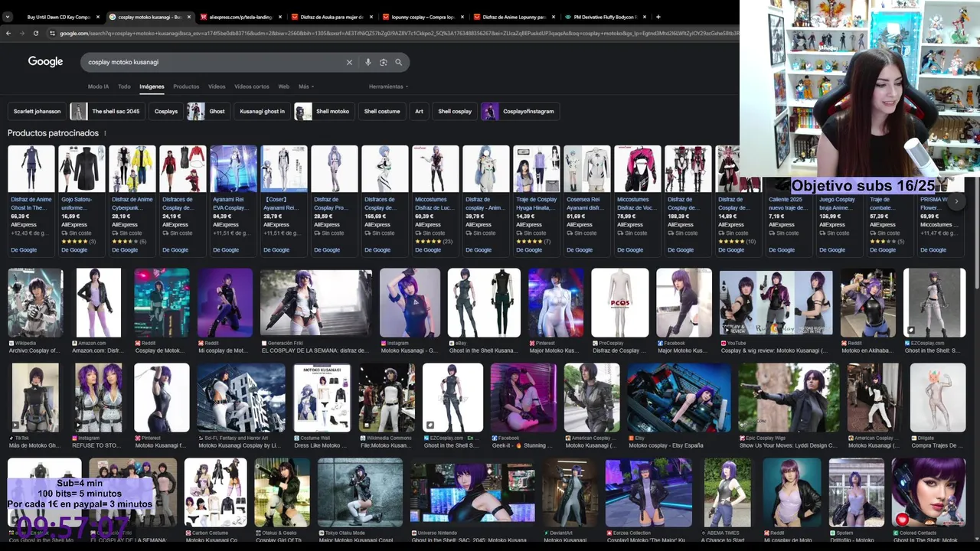Advance sponsored products carousel with right arrow
Viewport: 980px width, 551px height.
pyautogui.click(x=956, y=201)
